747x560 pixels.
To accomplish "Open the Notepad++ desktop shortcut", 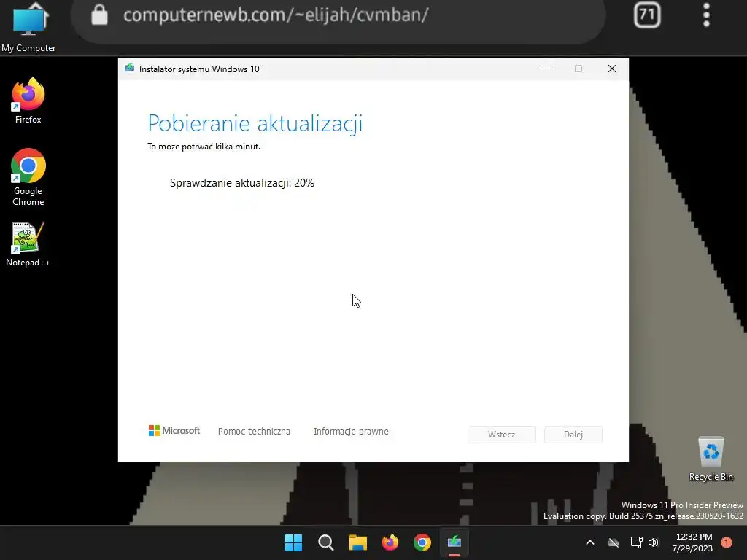I will click(28, 244).
